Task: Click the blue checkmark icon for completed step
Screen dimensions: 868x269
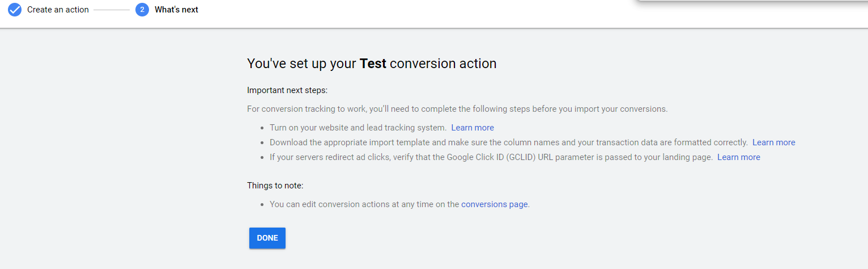Action: coord(15,10)
